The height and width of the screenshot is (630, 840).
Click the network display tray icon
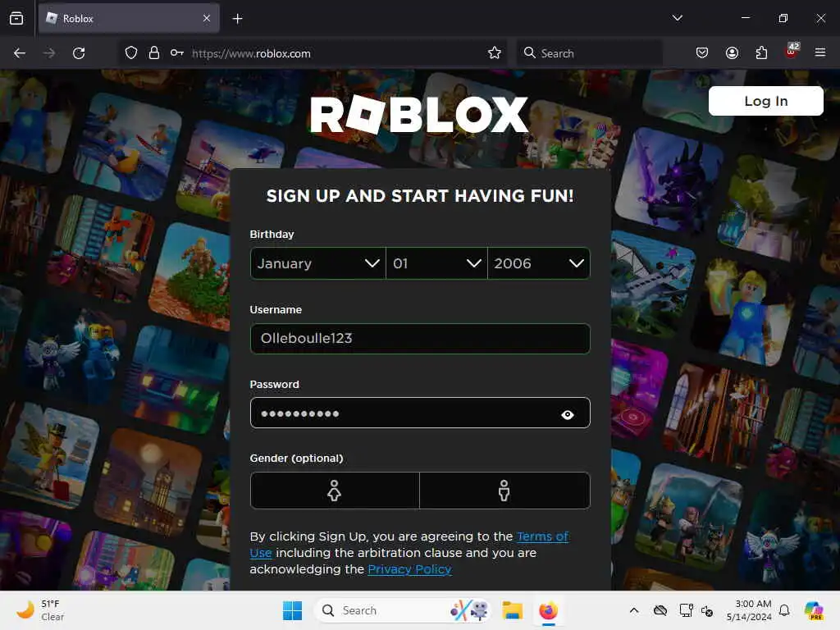(686, 610)
